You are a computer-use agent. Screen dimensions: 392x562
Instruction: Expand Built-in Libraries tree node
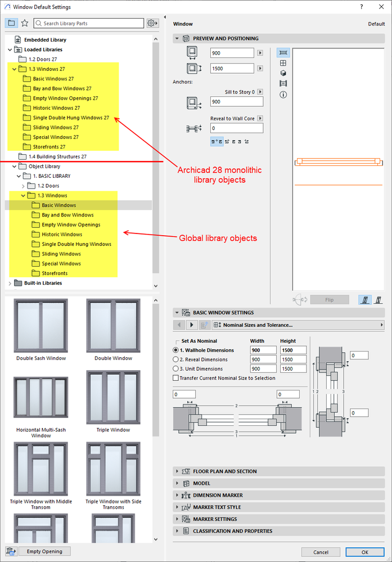point(10,283)
